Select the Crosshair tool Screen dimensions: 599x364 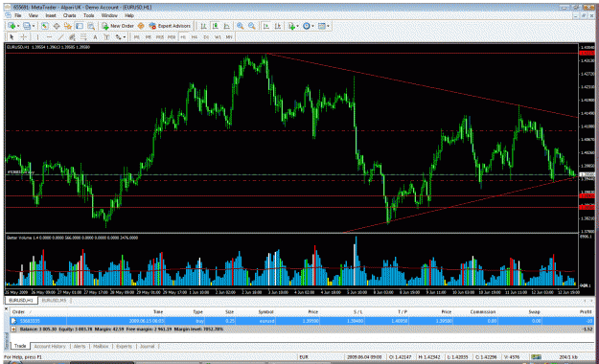pos(23,37)
